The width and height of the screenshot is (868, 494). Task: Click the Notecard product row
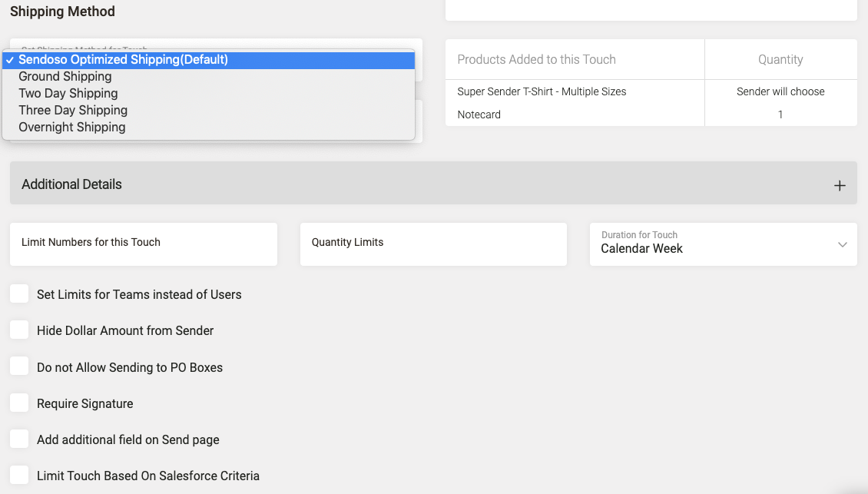(479, 114)
